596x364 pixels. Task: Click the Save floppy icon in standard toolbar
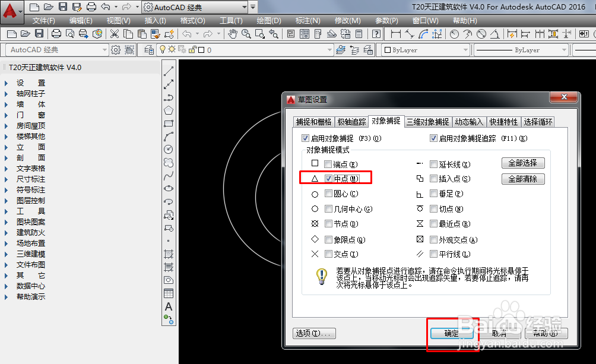39,34
